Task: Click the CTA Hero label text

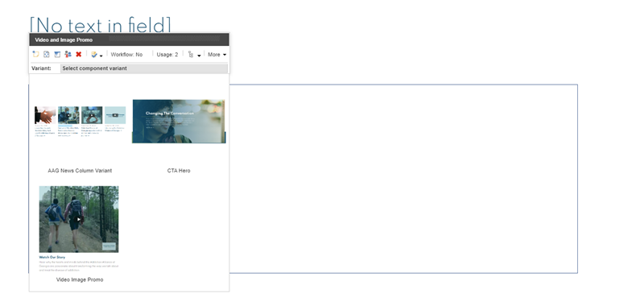Action: (179, 171)
